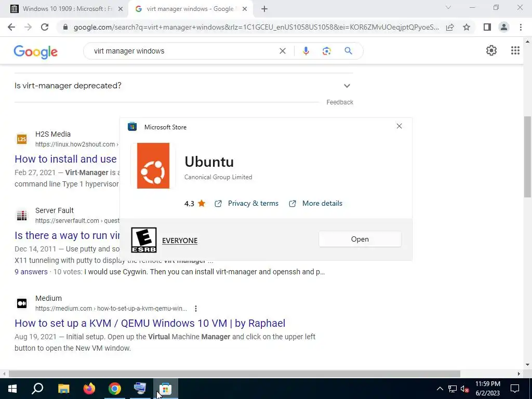The image size is (532, 399).
Task: Click the Microsoft Store taskbar icon
Action: click(166, 389)
